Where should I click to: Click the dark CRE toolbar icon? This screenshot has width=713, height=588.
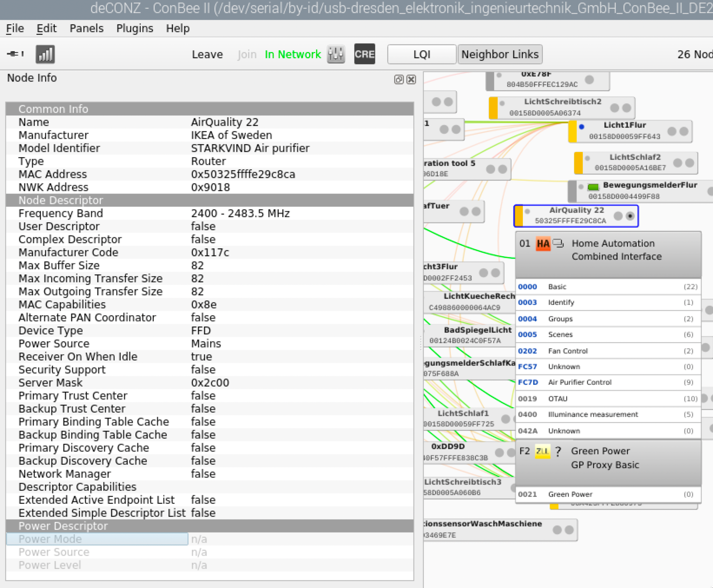[x=364, y=55]
